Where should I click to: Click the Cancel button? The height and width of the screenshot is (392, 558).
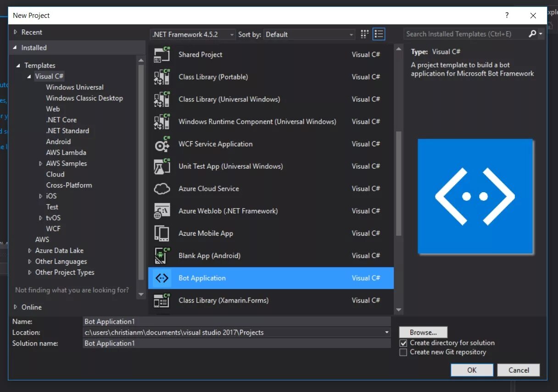click(x=519, y=370)
